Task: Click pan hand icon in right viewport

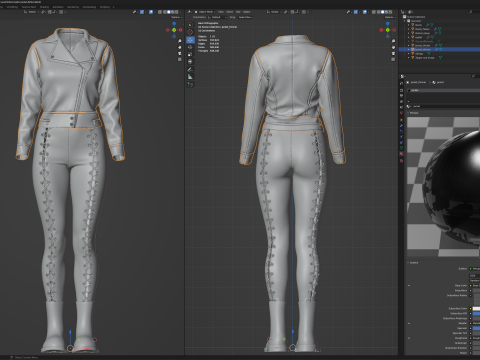Action: (393, 47)
